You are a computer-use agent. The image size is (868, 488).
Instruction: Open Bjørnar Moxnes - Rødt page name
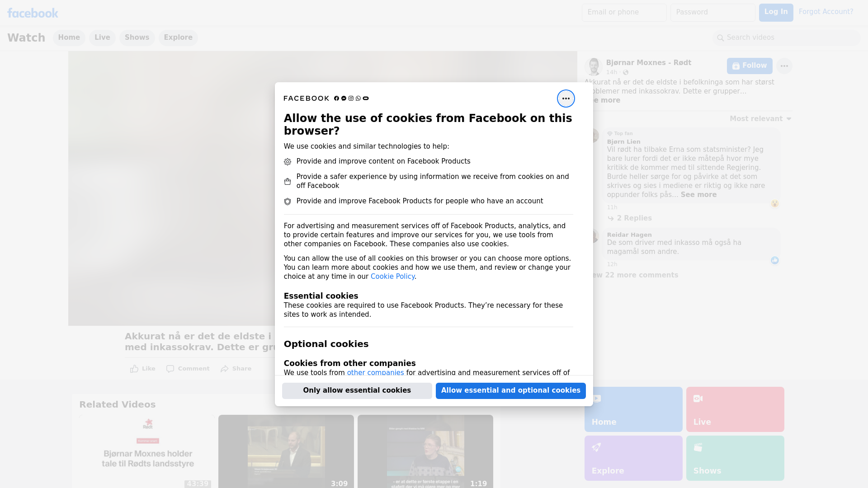click(648, 63)
